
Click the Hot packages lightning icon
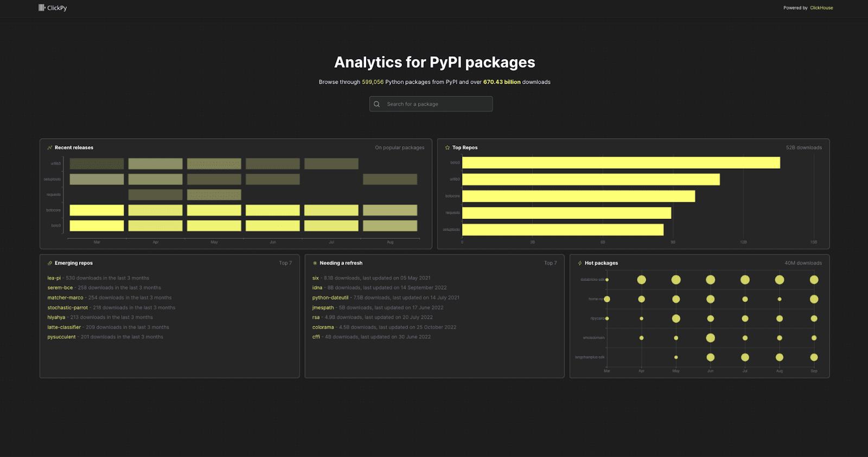[580, 263]
